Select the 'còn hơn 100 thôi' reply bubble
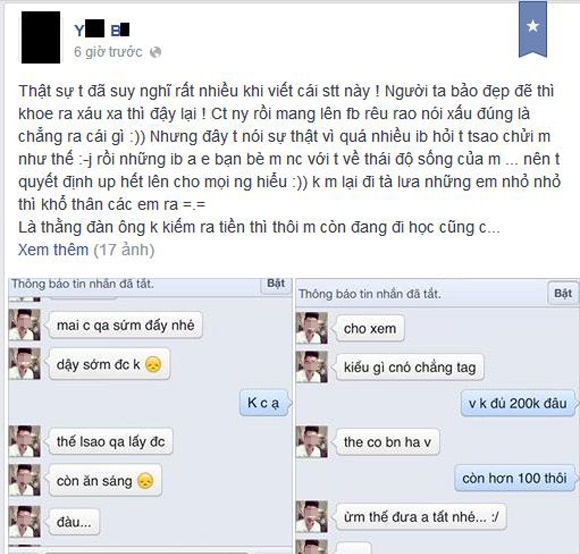 (514, 478)
